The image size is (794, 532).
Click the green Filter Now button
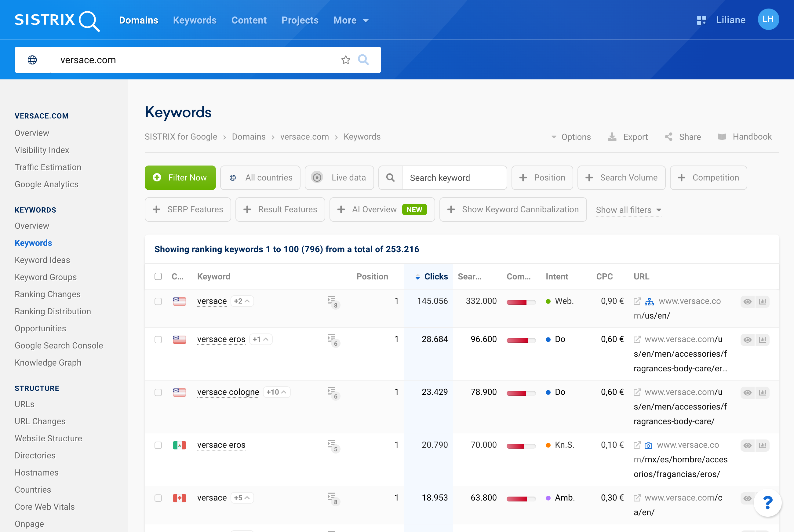click(180, 177)
